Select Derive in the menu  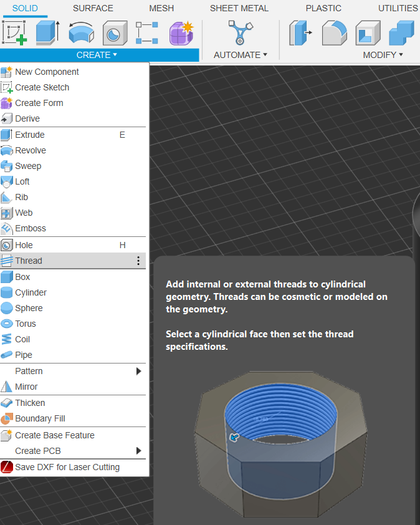click(x=73, y=118)
